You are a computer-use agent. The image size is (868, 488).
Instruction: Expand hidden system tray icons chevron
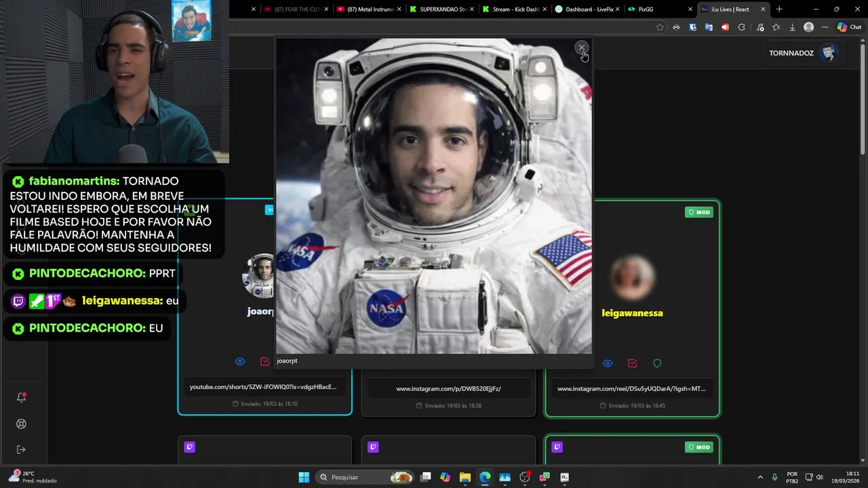click(x=759, y=477)
